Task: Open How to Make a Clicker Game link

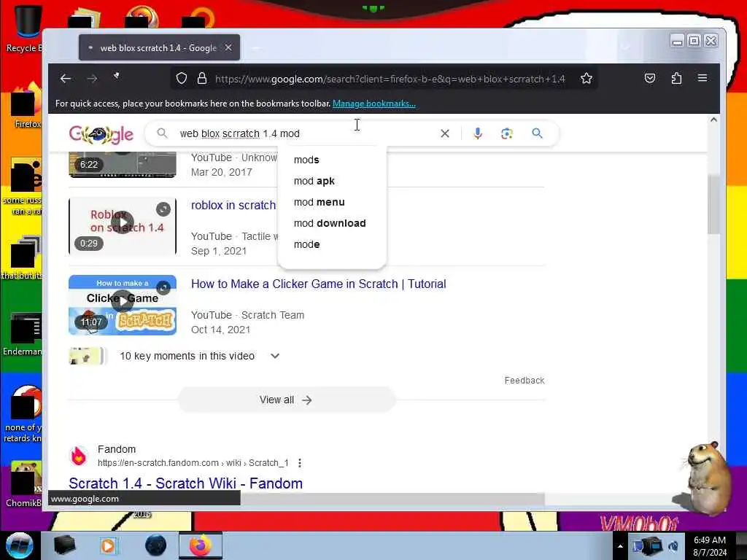Action: (x=318, y=284)
